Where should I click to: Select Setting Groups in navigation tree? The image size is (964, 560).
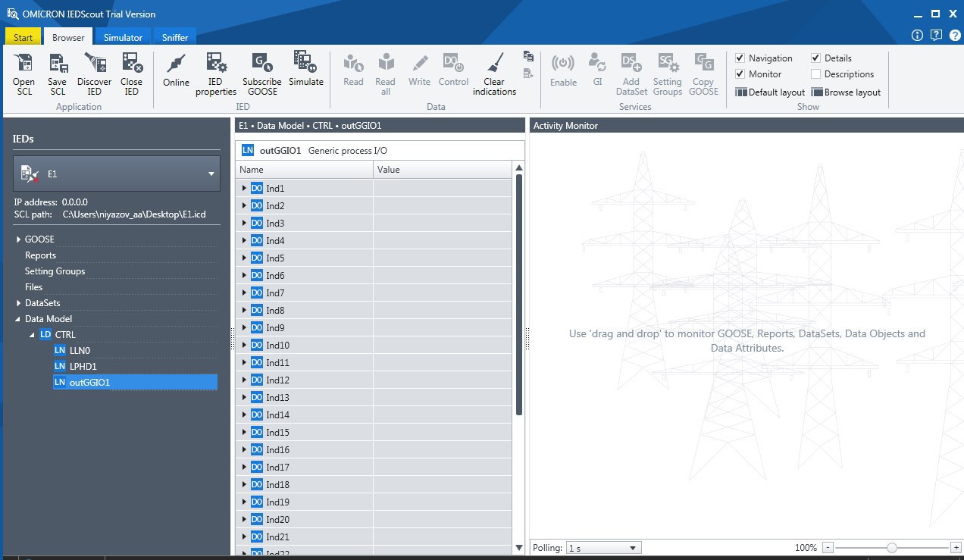tap(55, 271)
